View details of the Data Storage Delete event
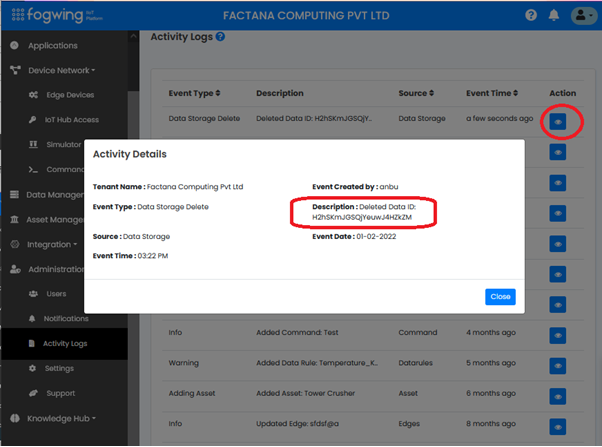The width and height of the screenshot is (602, 447). [558, 122]
